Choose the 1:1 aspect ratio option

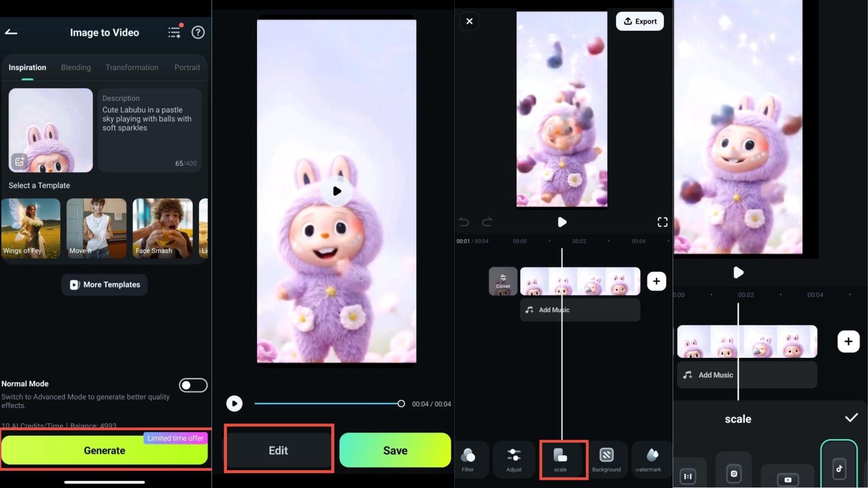[688, 474]
